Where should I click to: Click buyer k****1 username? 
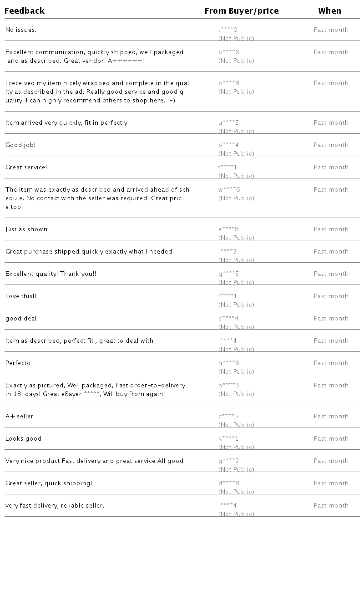(x=228, y=439)
